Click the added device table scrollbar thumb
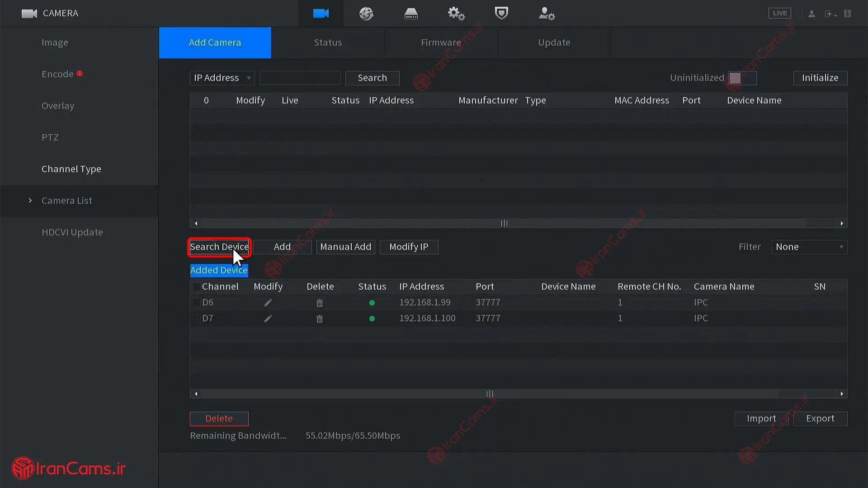 click(x=490, y=394)
